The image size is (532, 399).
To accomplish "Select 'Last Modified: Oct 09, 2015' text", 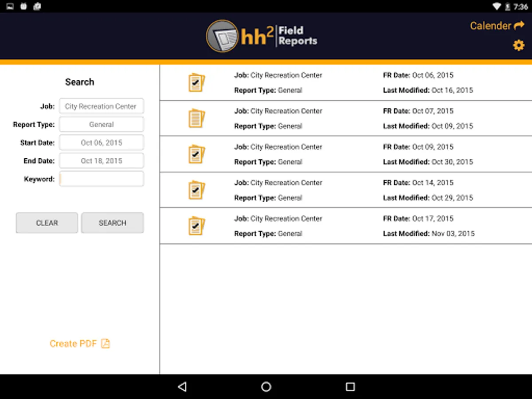I will click(428, 126).
